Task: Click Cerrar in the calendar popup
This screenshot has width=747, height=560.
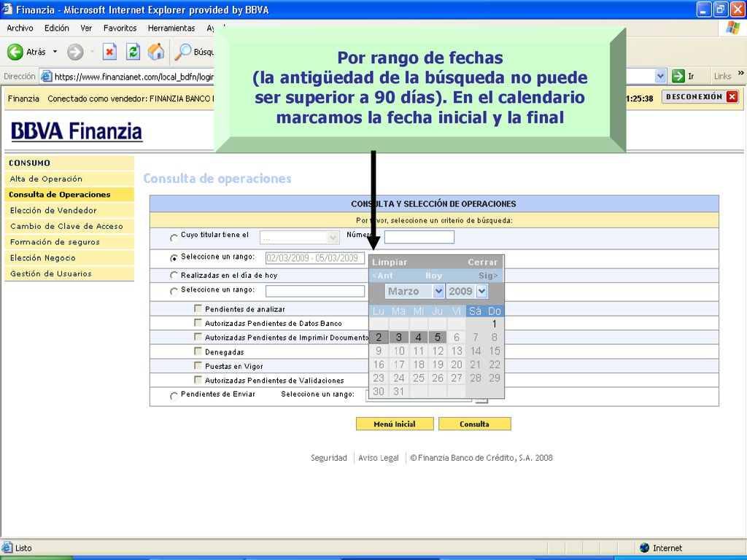Action: (x=483, y=262)
